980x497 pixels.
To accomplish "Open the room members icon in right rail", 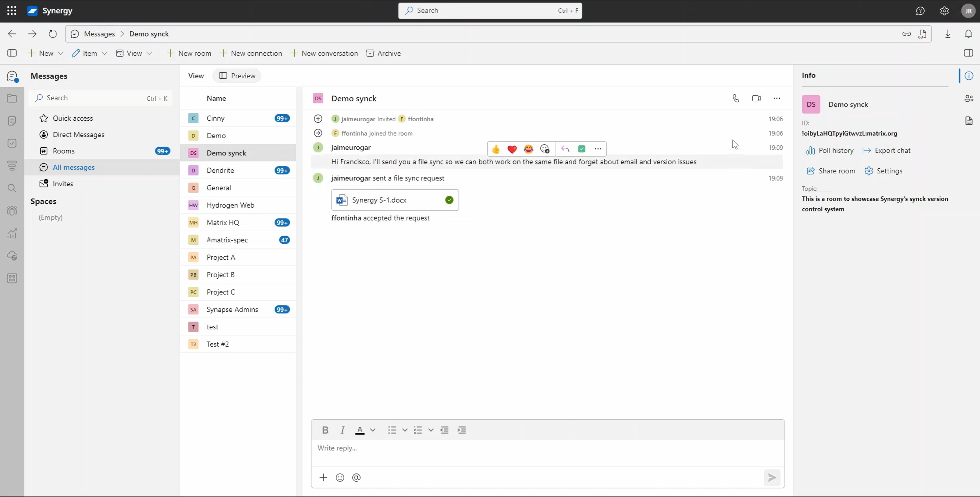I will (969, 99).
